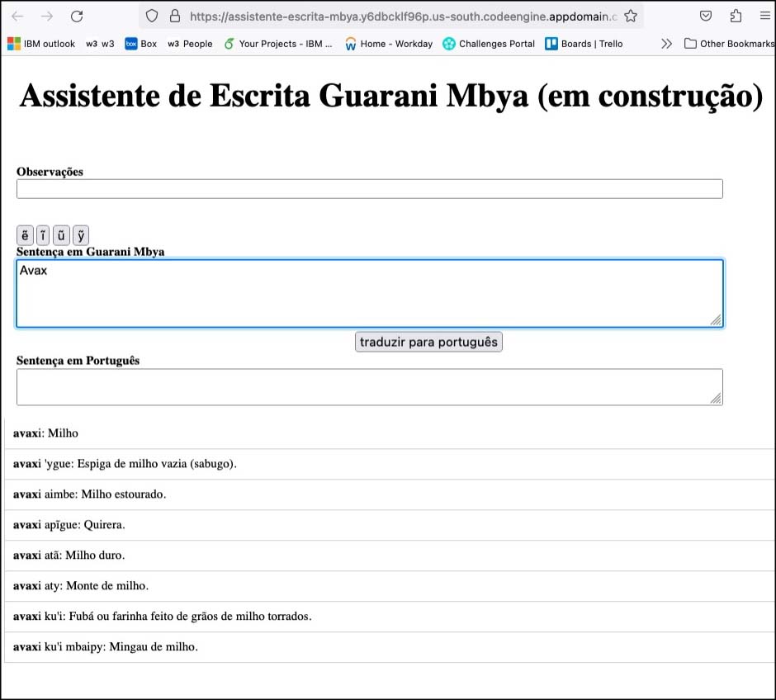Grab the Guarani textarea resize handle

716,320
